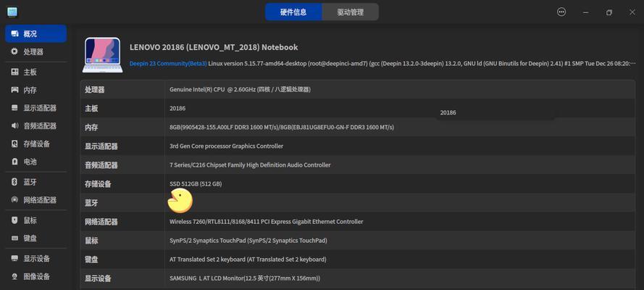Image resolution: width=644 pixels, height=290 pixels.
Task: Click the Linux version 5.15.77 kernel text
Action: tap(422, 64)
